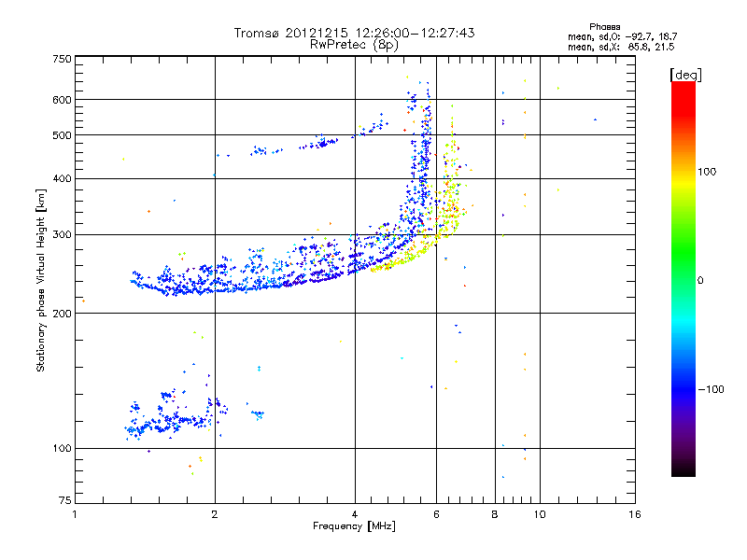Click the plot title 'Tromsø 20121215 12:26:00-12:27:43'
Image resolution: width=747 pixels, height=560 pixels.
pyautogui.click(x=354, y=33)
